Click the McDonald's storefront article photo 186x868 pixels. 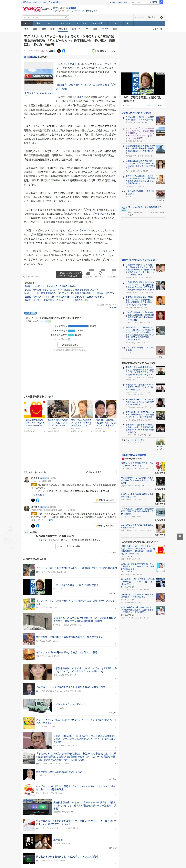(39, 76)
